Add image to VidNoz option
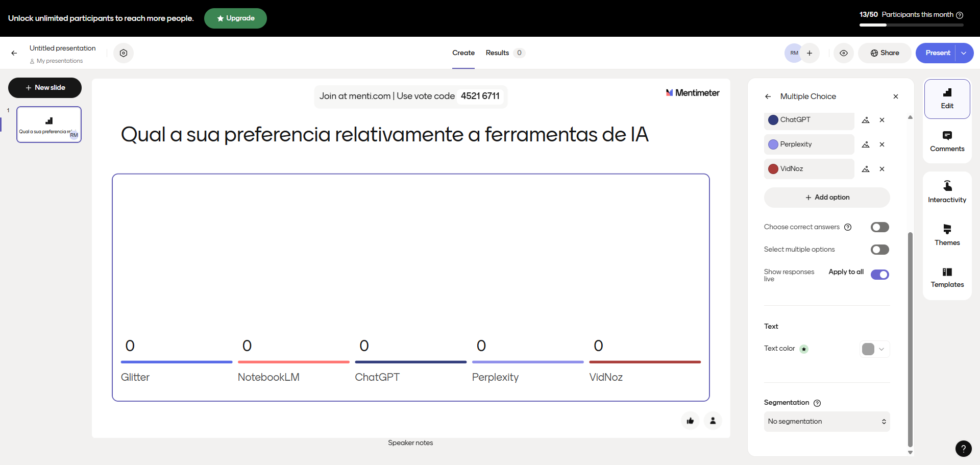Viewport: 980px width, 465px height. [866, 169]
